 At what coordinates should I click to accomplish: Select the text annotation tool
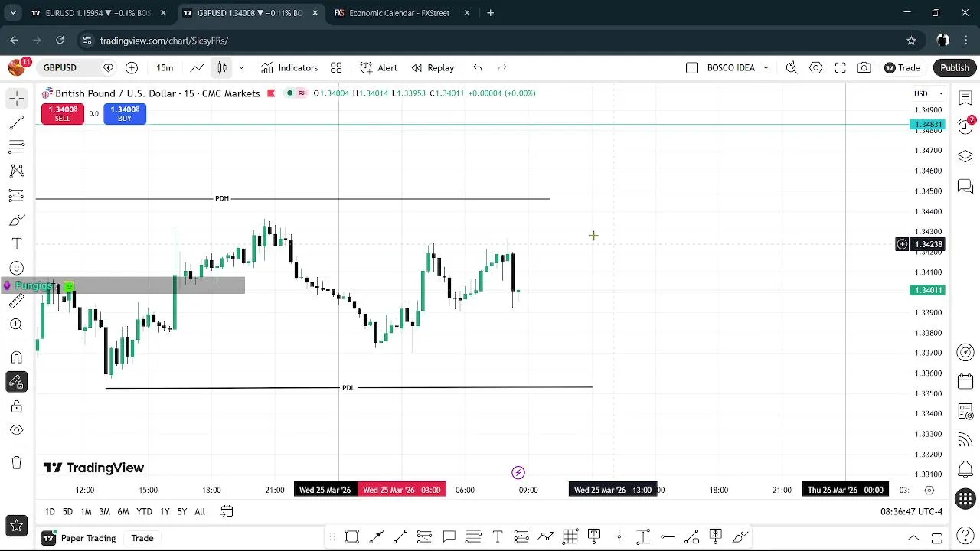[x=17, y=244]
